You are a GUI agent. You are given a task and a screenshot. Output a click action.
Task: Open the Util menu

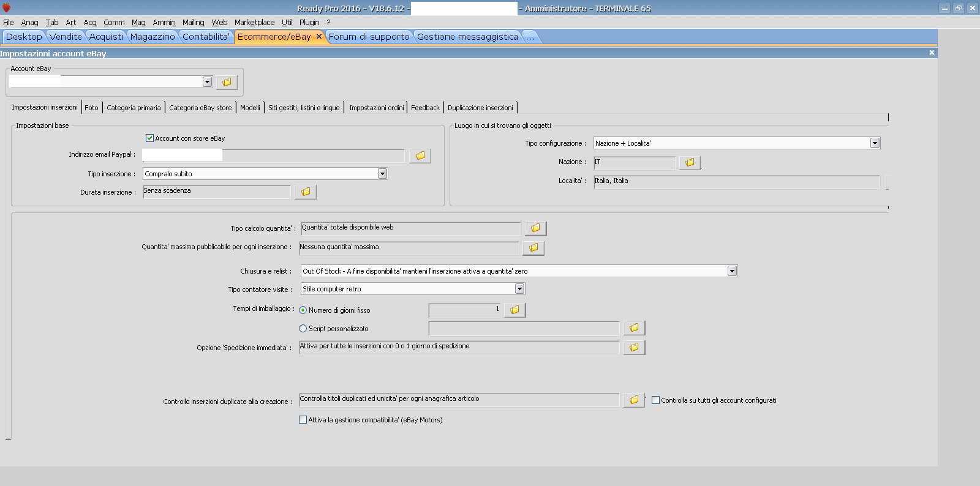click(x=287, y=23)
